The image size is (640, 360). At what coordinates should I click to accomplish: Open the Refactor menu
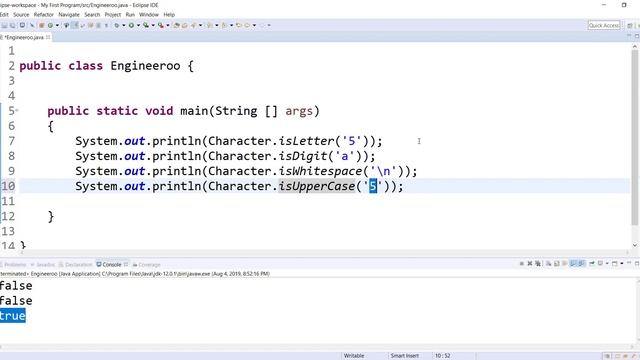point(44,15)
